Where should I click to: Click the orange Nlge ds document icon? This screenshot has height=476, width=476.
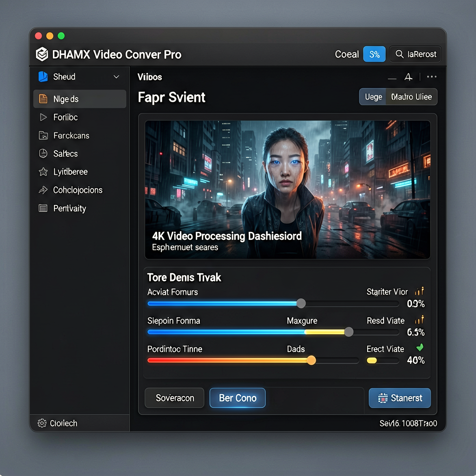click(x=43, y=99)
